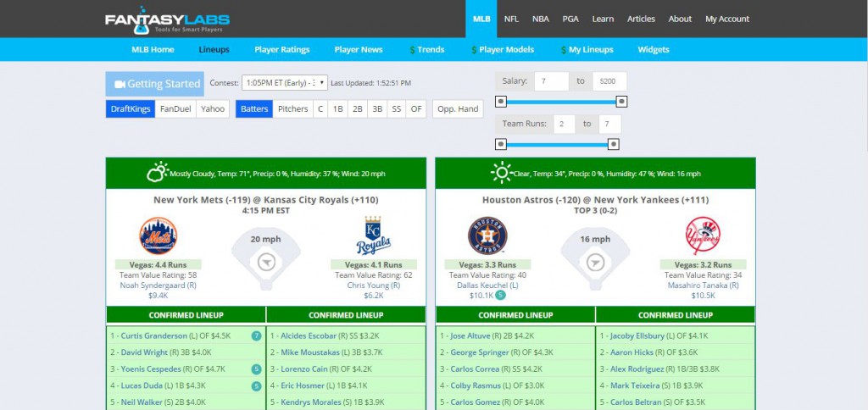Filter by 2B position
Screen dimensions: 868x410
(x=358, y=109)
